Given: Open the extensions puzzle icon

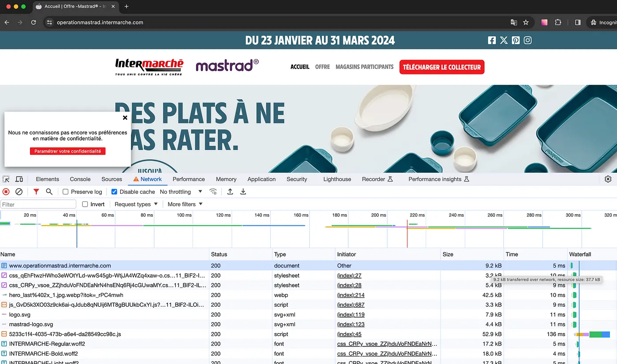Looking at the screenshot, I should pyautogui.click(x=558, y=22).
